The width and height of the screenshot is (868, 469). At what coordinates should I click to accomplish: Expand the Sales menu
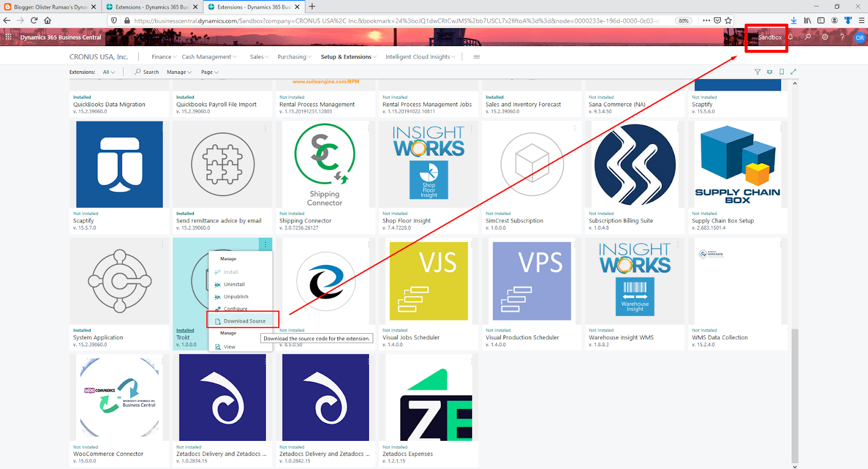pos(259,57)
